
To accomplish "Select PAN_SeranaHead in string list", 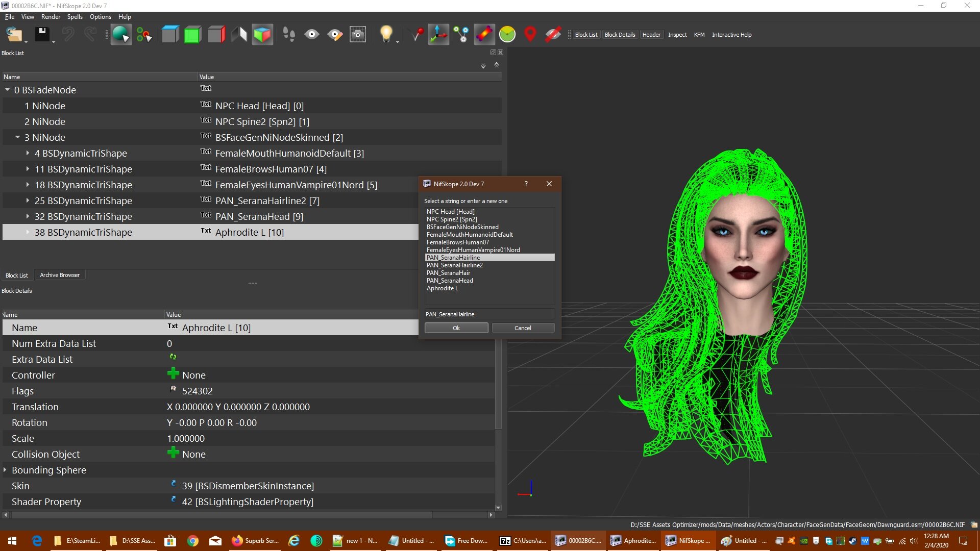I will pos(489,281).
